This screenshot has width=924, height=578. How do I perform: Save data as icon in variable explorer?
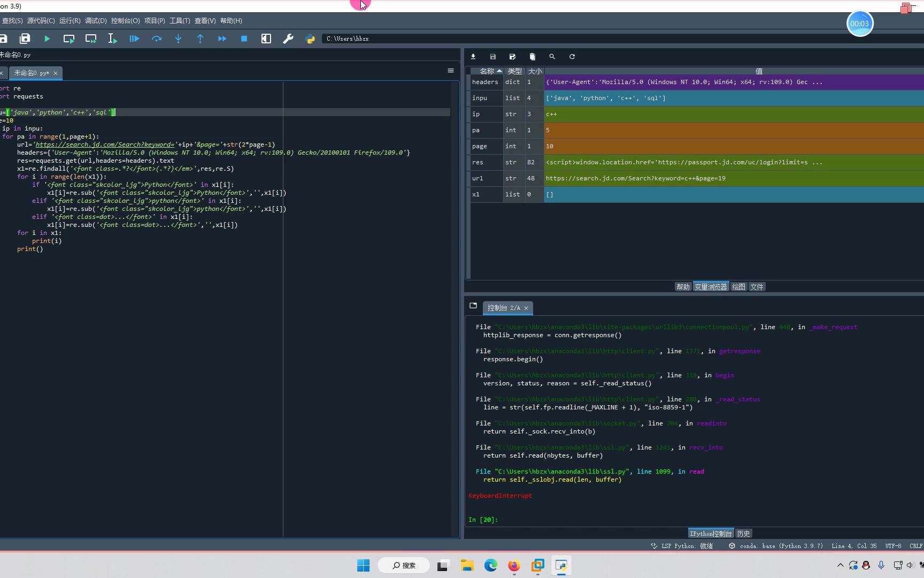[x=512, y=57]
